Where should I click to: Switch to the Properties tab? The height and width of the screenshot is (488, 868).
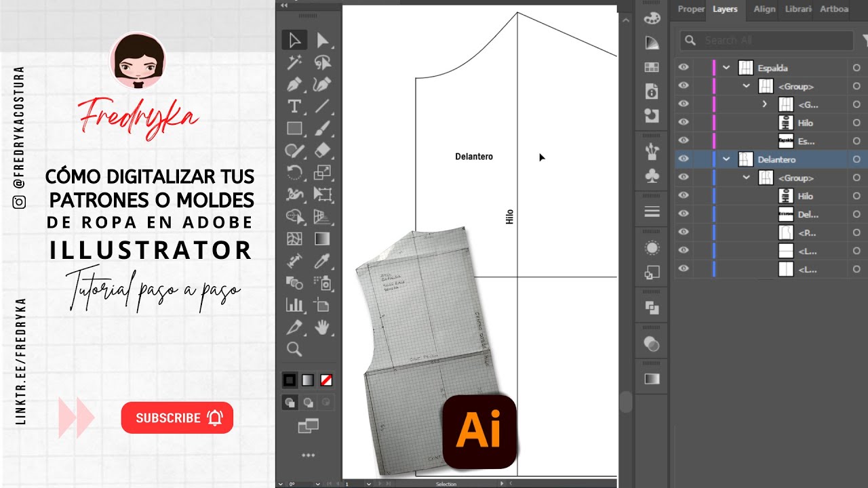pyautogui.click(x=691, y=9)
